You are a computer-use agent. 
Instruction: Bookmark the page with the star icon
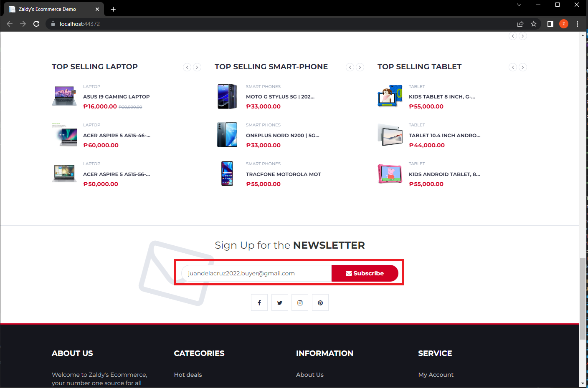534,24
